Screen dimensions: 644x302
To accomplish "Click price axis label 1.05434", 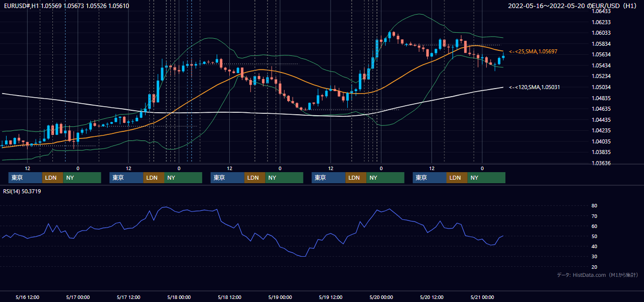I will tap(601, 65).
